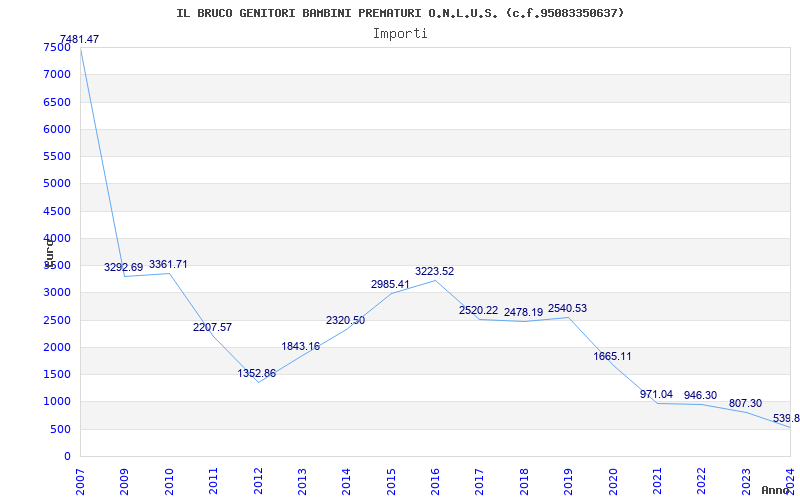
Task: Select the 2207.57 data label
Action: pos(212,328)
